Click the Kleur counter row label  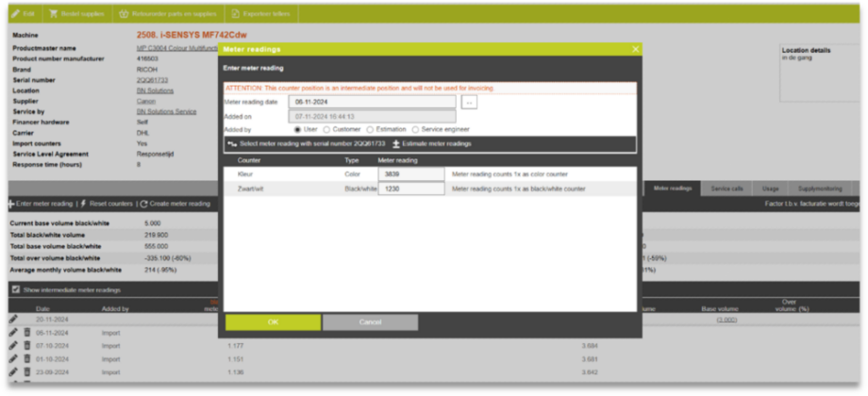click(244, 174)
